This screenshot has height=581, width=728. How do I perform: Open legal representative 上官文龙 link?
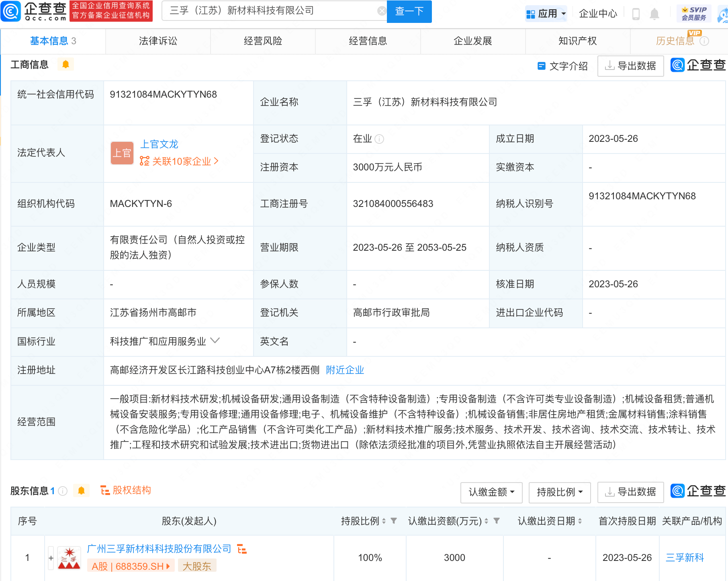click(x=159, y=144)
